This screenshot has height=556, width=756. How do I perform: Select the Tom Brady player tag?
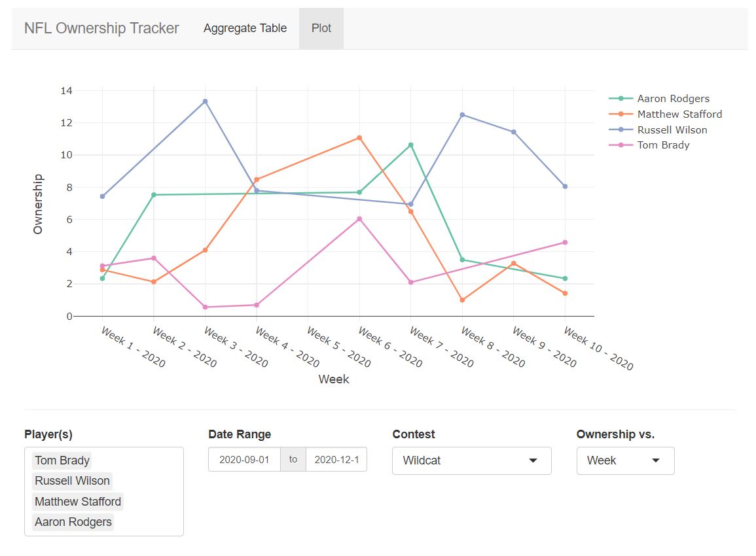click(x=62, y=460)
